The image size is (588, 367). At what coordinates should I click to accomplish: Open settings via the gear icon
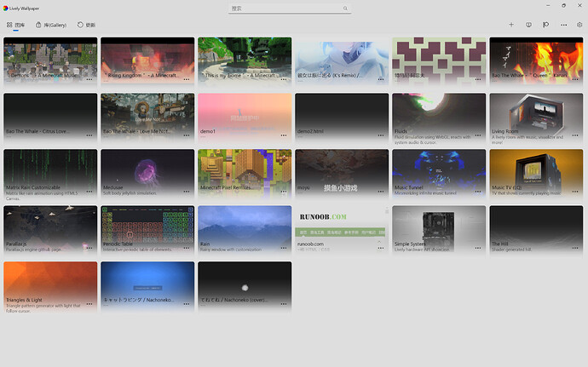pos(579,25)
